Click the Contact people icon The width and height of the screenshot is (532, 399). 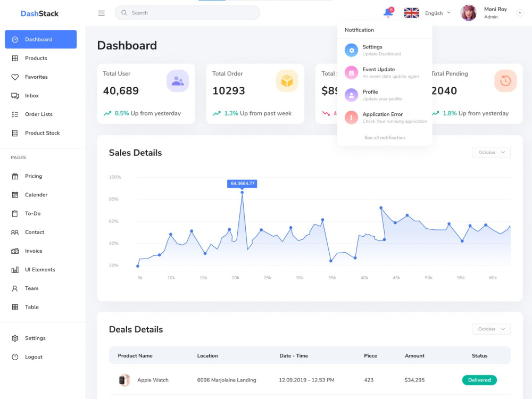point(15,232)
